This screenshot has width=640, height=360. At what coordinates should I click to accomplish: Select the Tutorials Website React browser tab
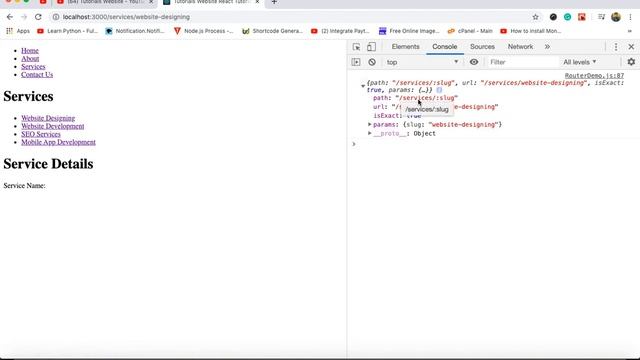click(x=210, y=2)
